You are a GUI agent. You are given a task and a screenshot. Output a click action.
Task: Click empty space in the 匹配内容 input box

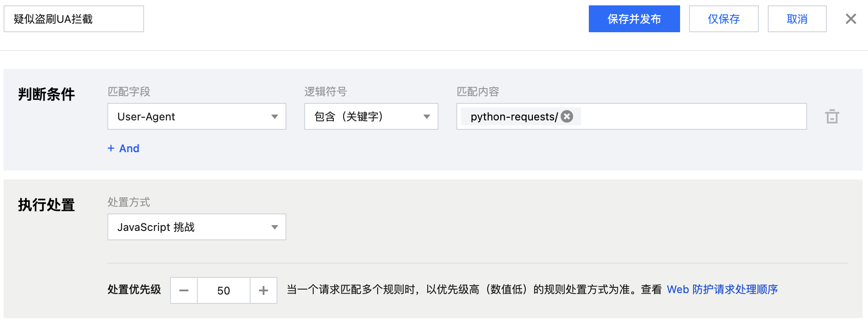point(694,116)
